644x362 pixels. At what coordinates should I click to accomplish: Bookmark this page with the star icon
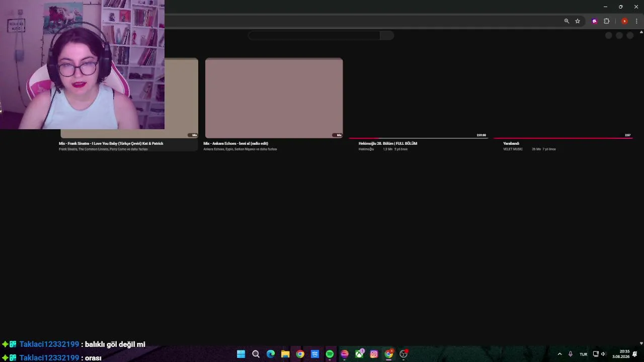578,21
